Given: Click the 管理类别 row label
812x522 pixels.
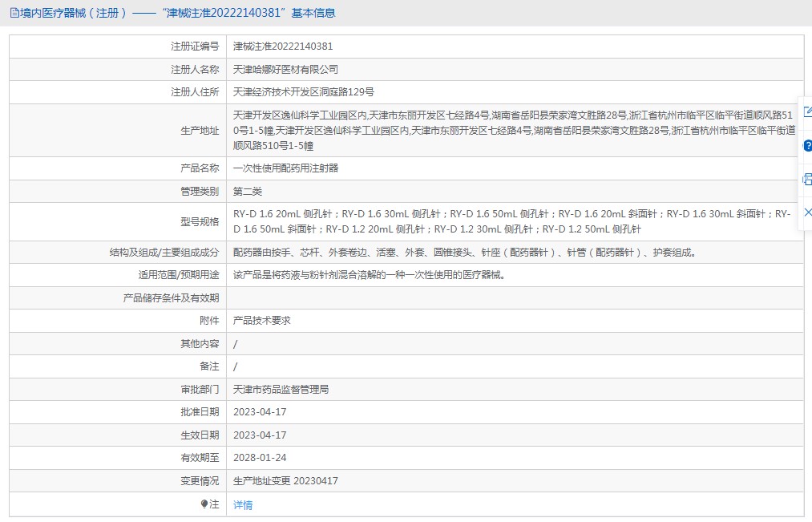Looking at the screenshot, I should 200,192.
